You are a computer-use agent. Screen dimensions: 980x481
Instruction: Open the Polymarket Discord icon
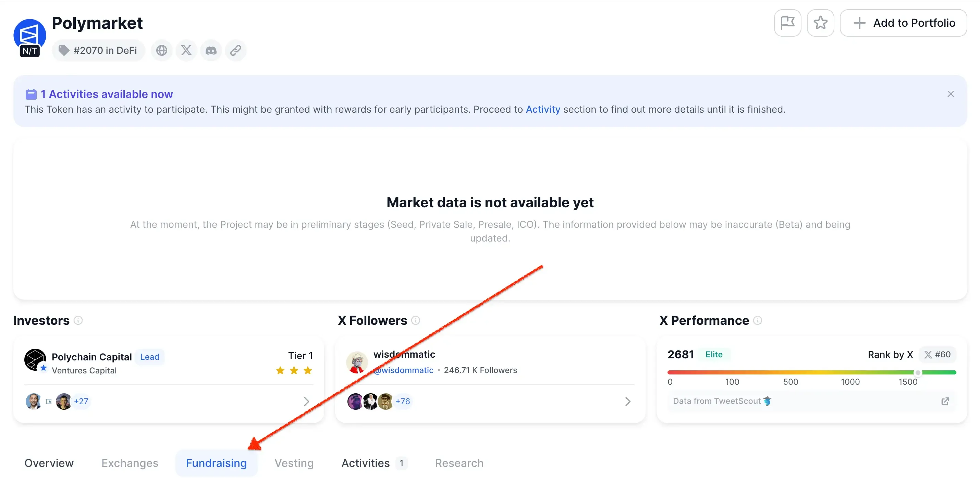(x=211, y=51)
